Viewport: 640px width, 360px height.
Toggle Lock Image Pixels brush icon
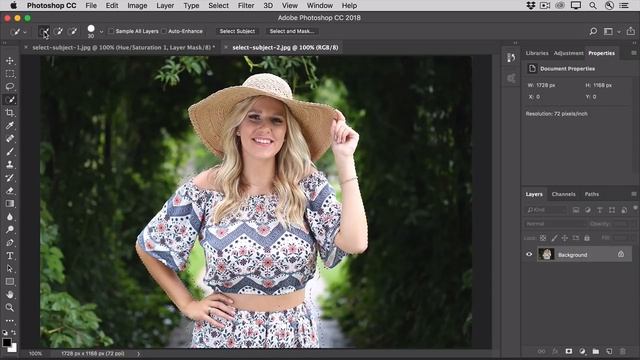pos(554,238)
